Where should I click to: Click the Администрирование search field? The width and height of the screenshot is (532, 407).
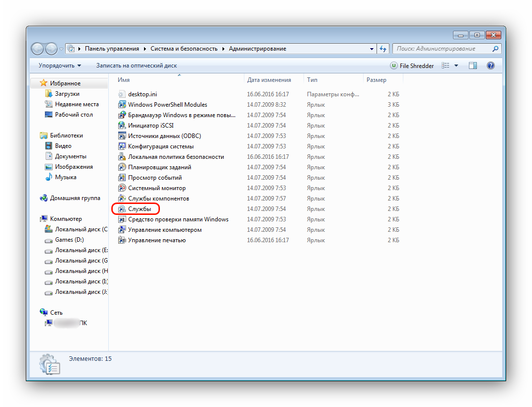[442, 49]
